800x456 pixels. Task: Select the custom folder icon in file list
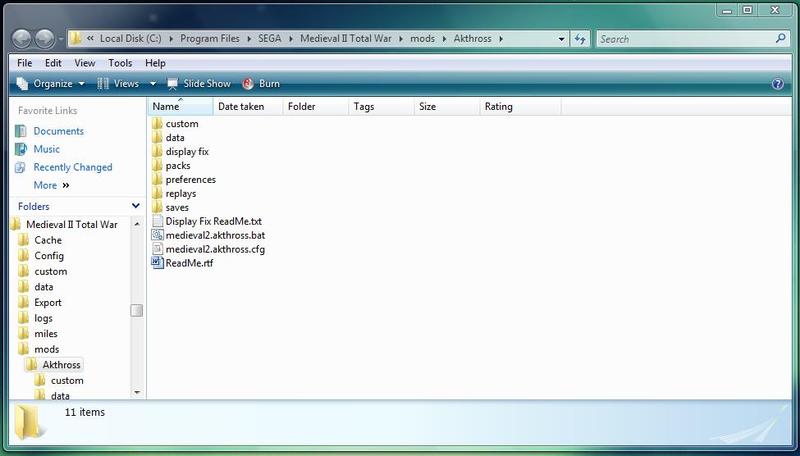[158, 123]
